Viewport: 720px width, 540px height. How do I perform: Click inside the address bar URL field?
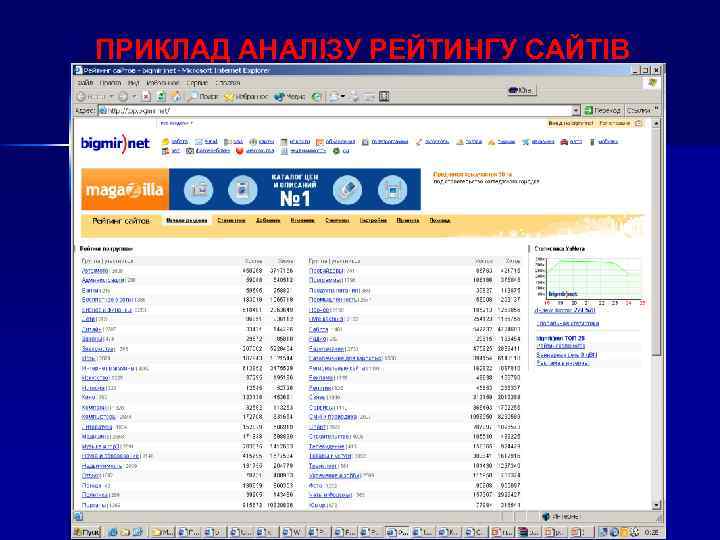point(335,111)
